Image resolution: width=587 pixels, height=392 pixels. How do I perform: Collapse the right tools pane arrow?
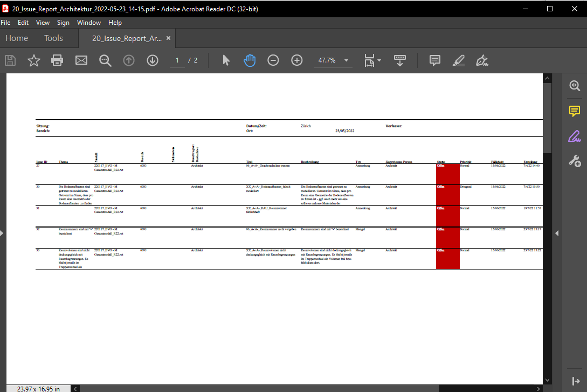(x=557, y=233)
